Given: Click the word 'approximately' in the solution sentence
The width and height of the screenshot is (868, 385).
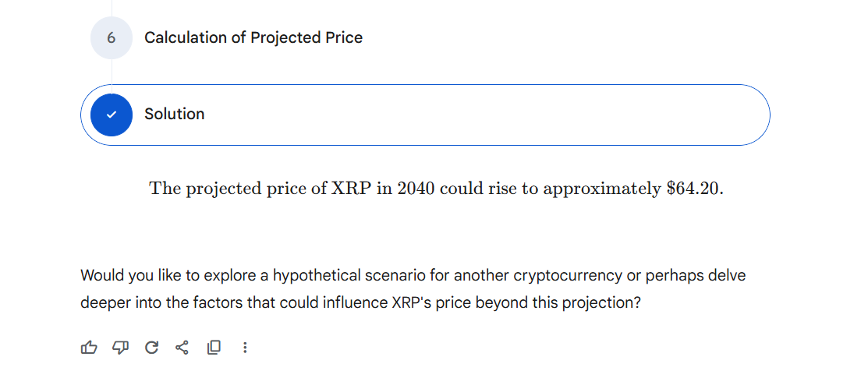Looking at the screenshot, I should click(x=601, y=189).
